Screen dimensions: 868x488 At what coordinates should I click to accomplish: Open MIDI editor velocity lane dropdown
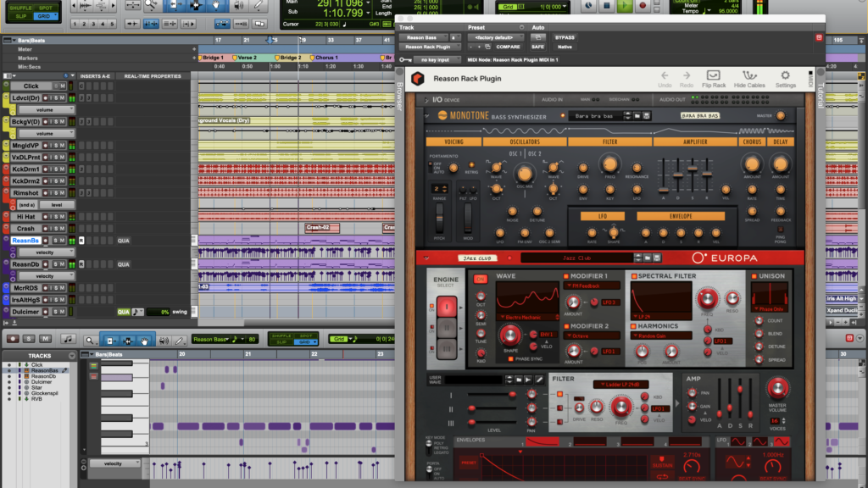coord(114,463)
